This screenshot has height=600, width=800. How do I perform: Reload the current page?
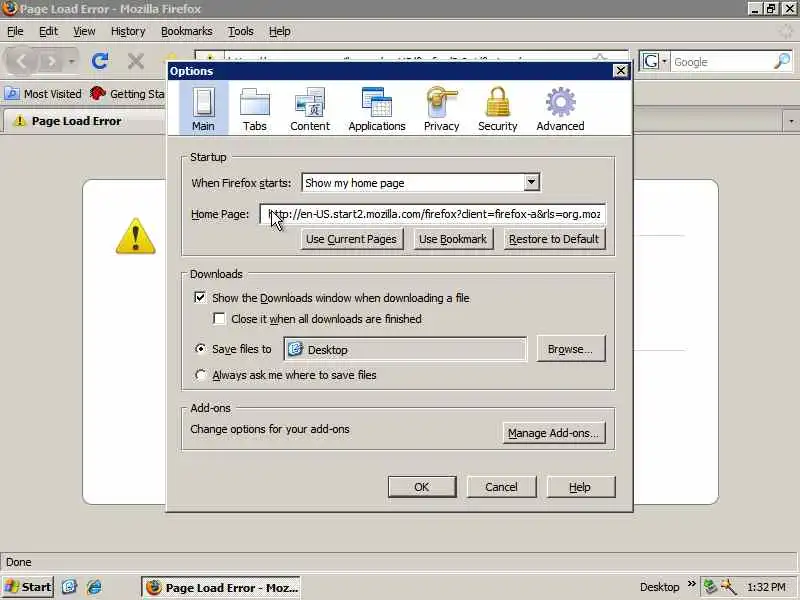tap(100, 61)
